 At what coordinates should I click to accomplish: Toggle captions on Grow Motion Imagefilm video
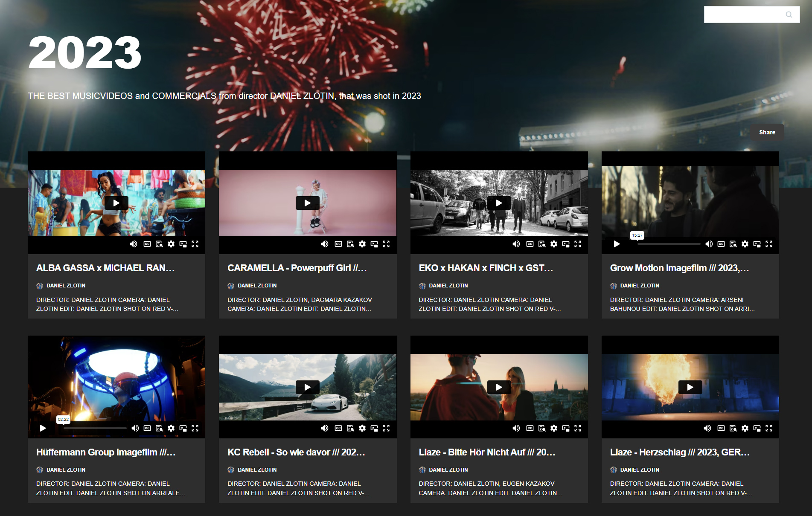(721, 244)
